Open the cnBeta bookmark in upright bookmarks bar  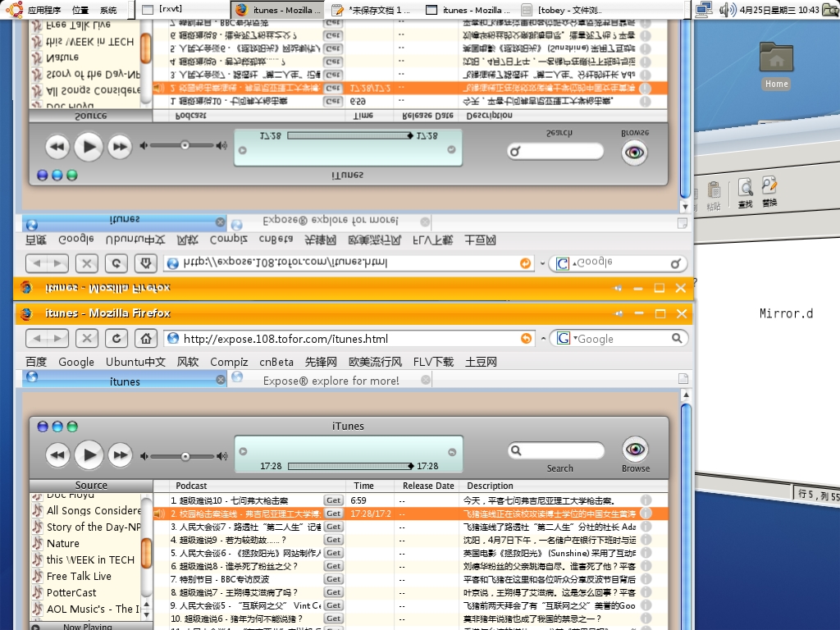pyautogui.click(x=276, y=362)
